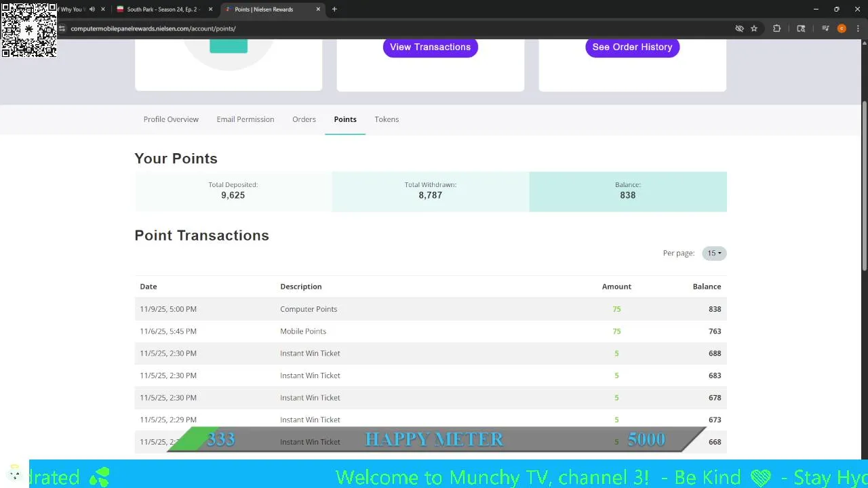The height and width of the screenshot is (488, 868).
Task: Expand the Per page 15 dropdown
Action: [x=714, y=253]
